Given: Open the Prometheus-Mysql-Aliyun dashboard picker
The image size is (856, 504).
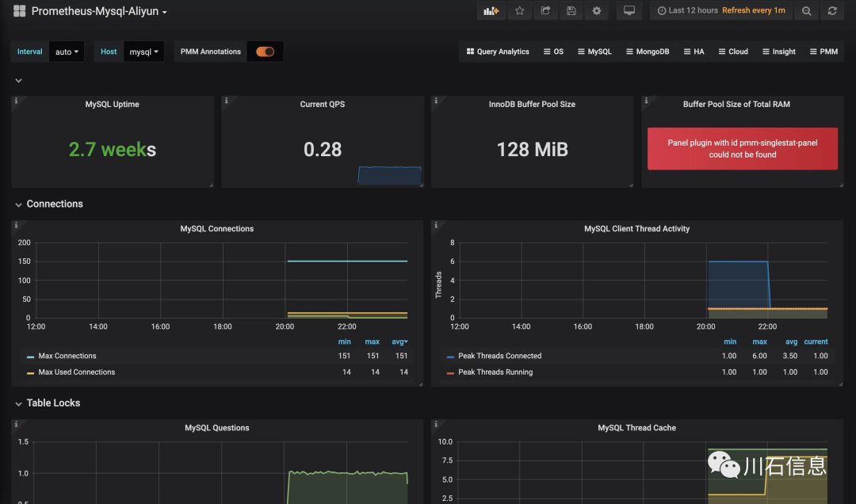Looking at the screenshot, I should pyautogui.click(x=99, y=11).
